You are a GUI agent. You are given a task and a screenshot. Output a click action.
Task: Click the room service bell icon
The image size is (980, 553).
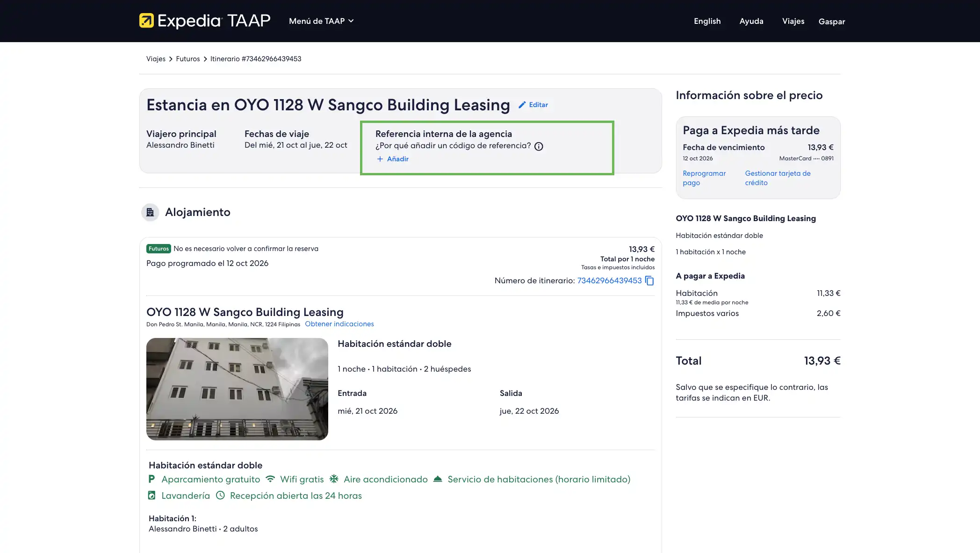point(438,479)
